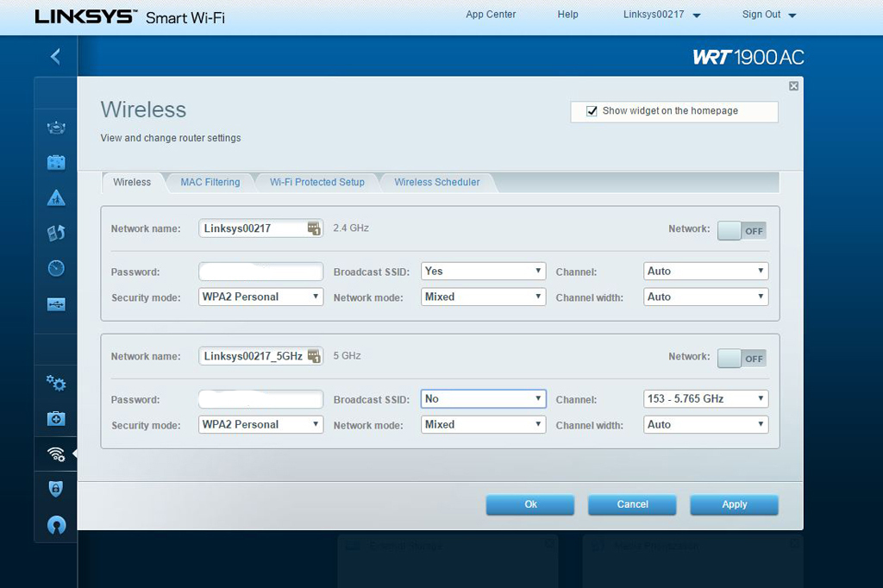Click the back arrow collapse icon

[x=55, y=56]
